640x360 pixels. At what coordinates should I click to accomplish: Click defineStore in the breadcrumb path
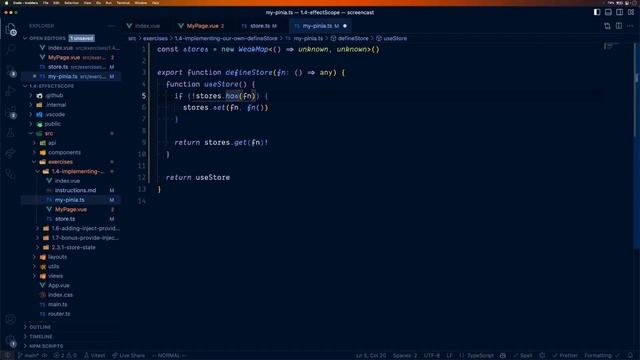coord(349,38)
